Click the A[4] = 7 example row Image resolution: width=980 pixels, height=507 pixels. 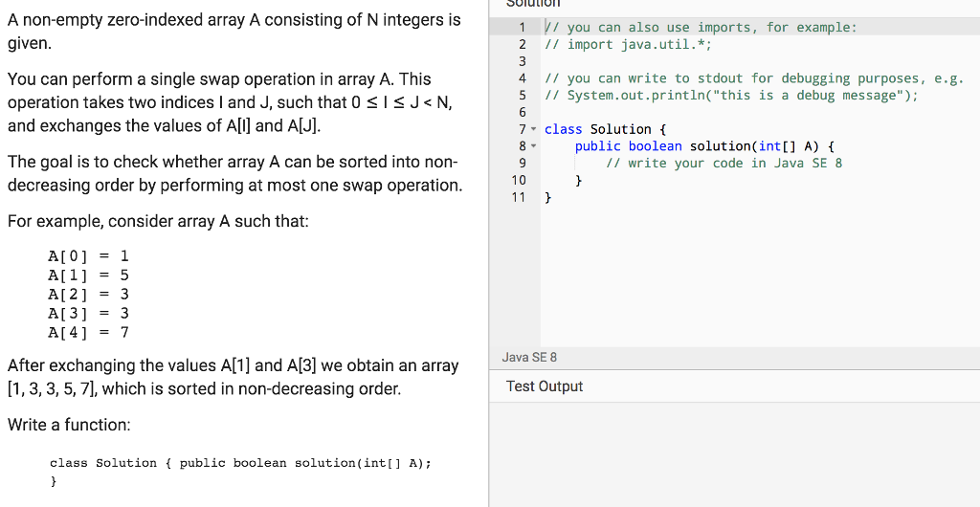click(89, 332)
